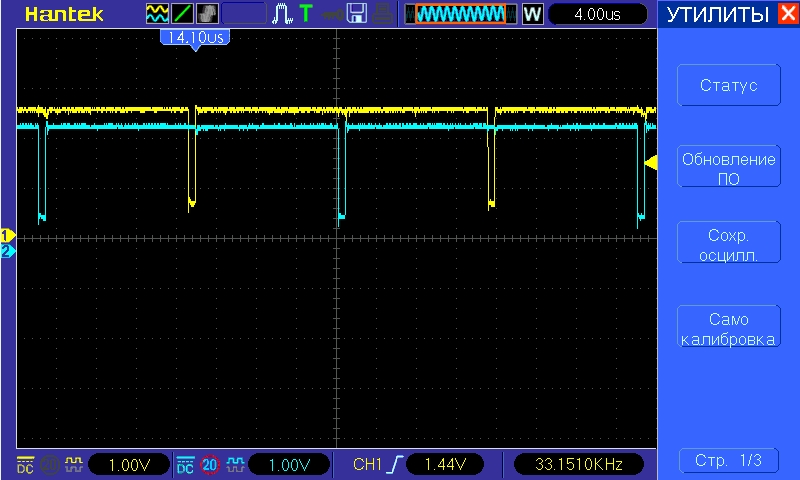The image size is (800, 480).
Task: Select Обновление ПО firmware update option
Action: pyautogui.click(x=728, y=168)
